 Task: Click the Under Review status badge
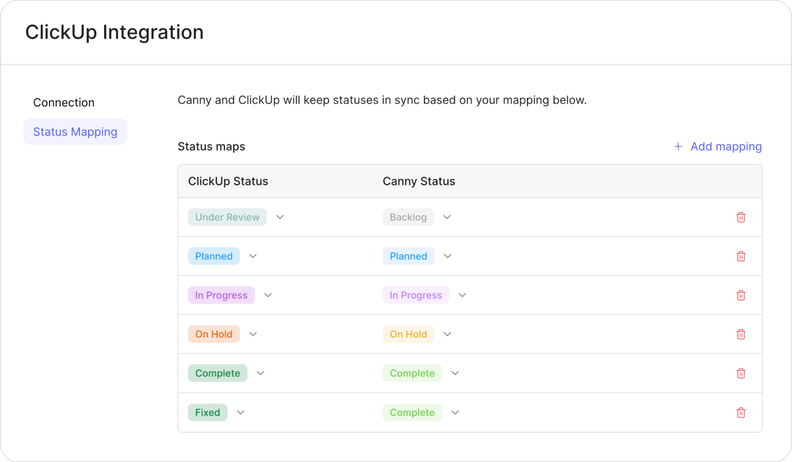click(227, 217)
